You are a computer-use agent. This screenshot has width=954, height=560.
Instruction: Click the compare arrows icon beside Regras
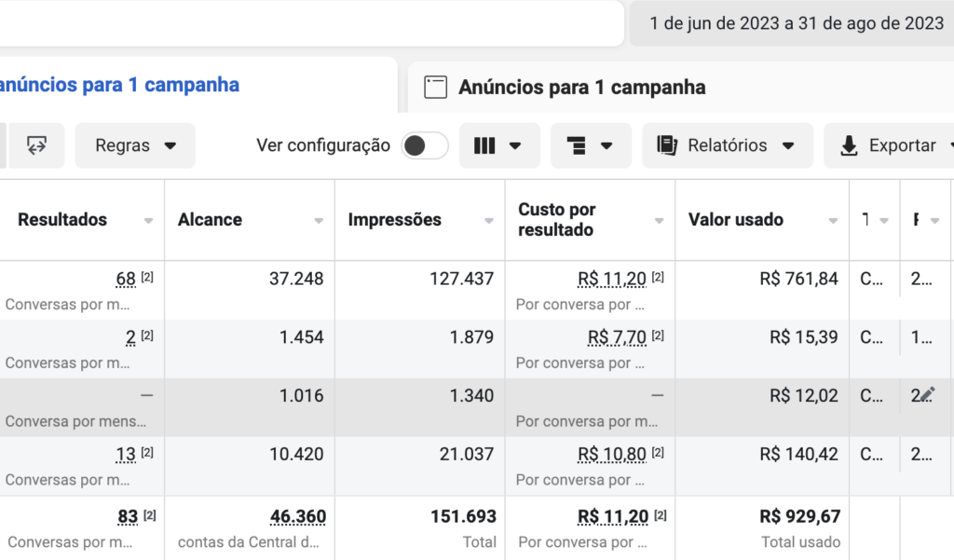click(36, 145)
